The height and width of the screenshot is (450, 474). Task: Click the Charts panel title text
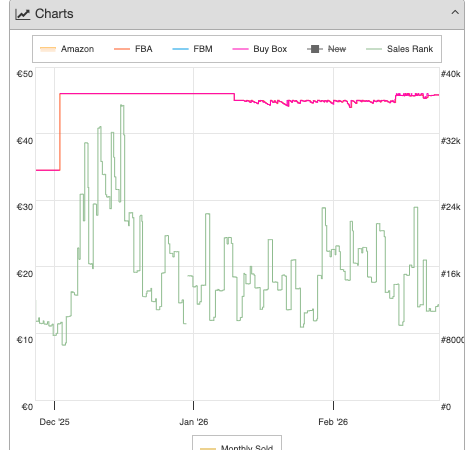click(x=54, y=14)
